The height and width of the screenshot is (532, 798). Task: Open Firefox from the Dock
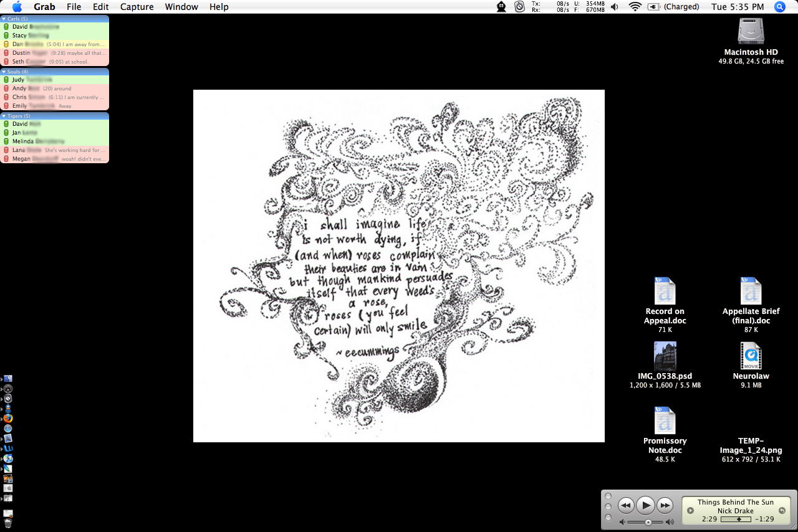click(8, 419)
